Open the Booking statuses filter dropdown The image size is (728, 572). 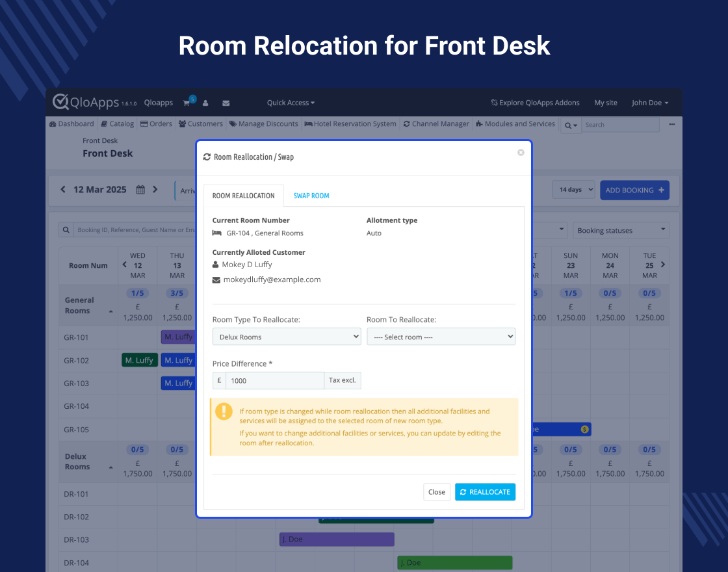[x=621, y=230]
